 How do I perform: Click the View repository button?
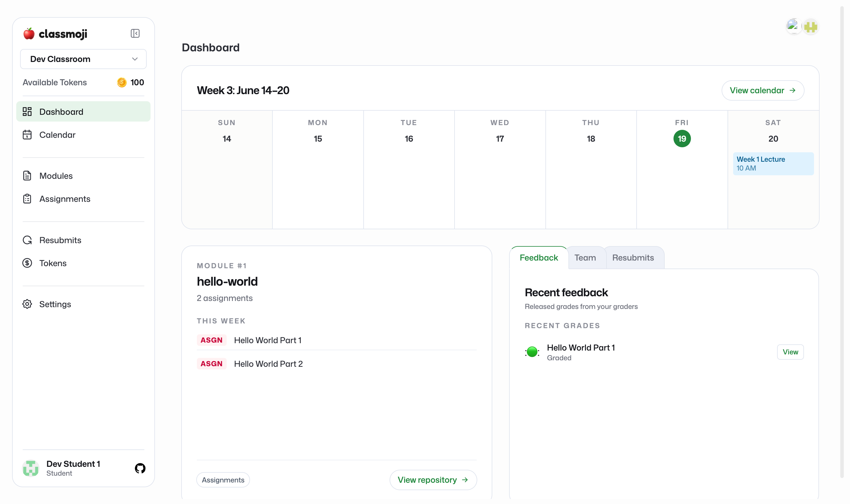click(x=433, y=480)
